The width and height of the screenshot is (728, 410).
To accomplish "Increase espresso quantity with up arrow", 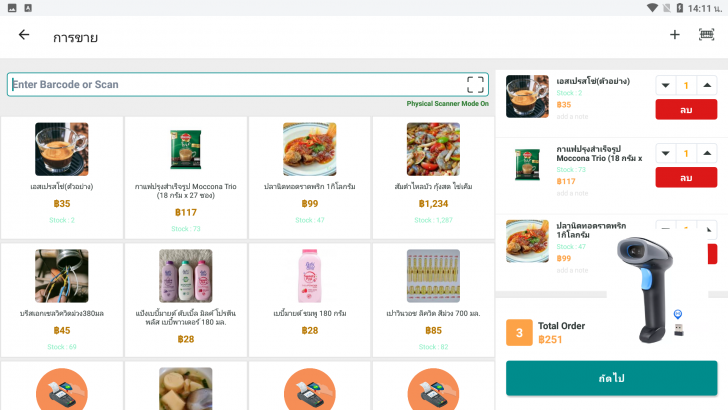I will (x=708, y=86).
